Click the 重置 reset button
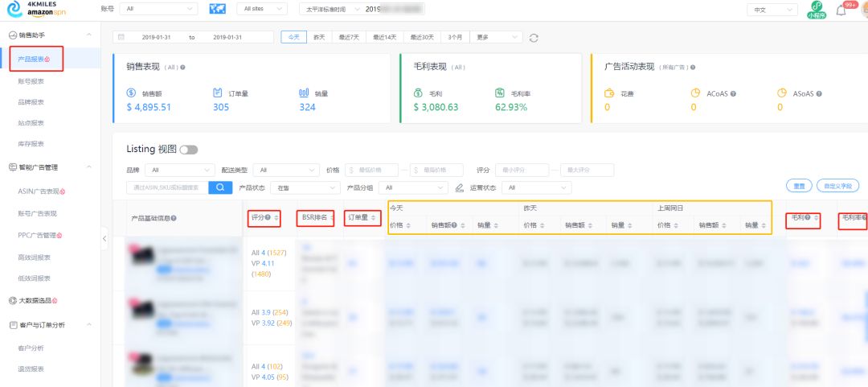868x387 pixels. point(799,186)
